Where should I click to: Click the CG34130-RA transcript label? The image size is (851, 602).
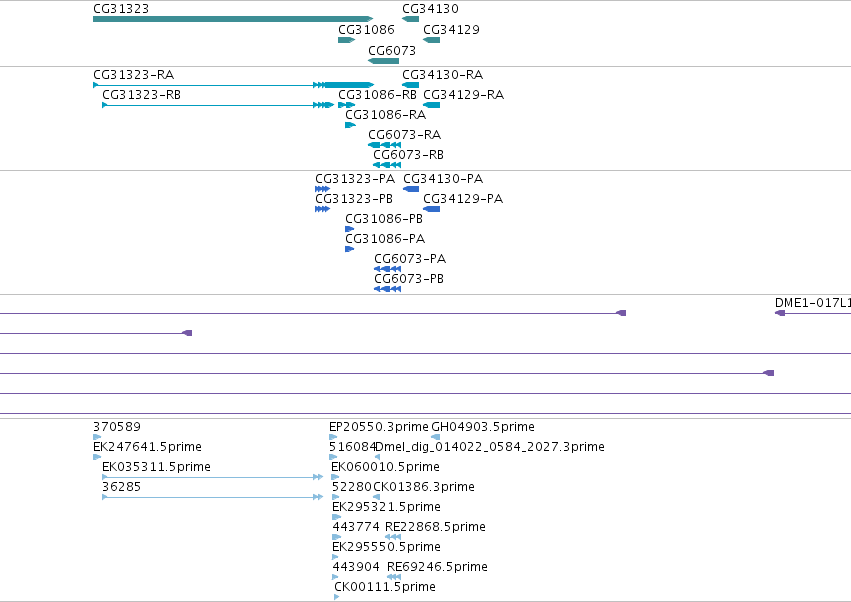pyautogui.click(x=443, y=74)
